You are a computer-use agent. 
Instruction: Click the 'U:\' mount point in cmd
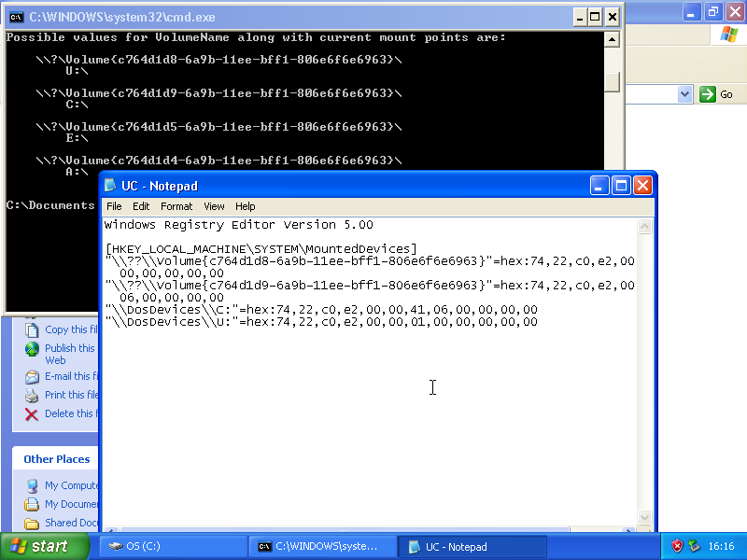coord(77,71)
